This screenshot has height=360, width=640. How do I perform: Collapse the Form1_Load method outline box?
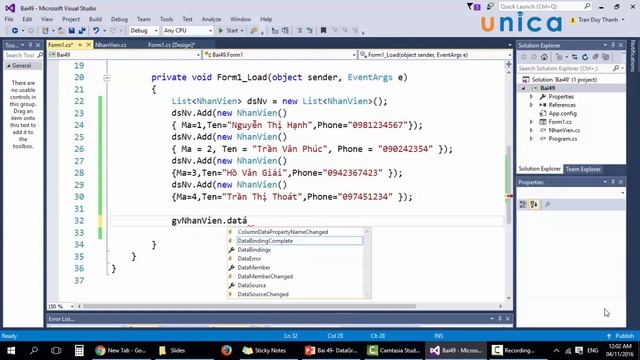point(107,78)
